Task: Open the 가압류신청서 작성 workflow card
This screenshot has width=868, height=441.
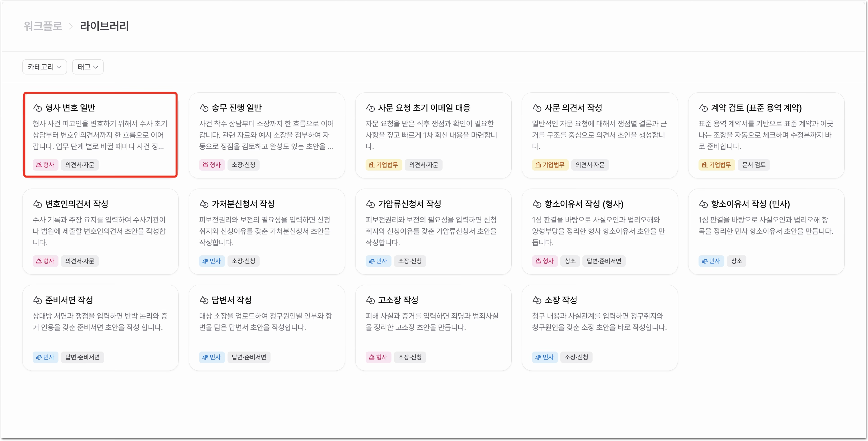Action: (x=433, y=232)
